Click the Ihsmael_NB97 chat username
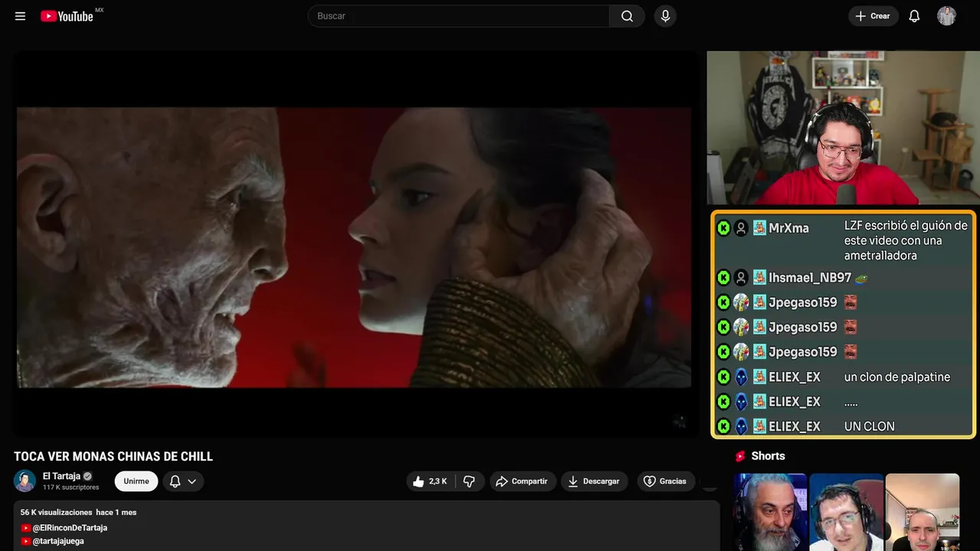 [810, 278]
